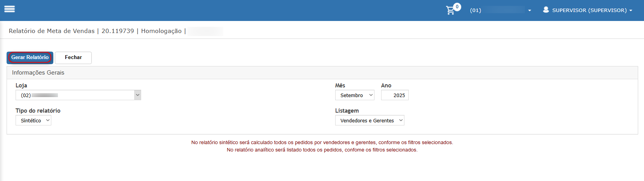Click the Relatório de Meta de Vendas title

(52, 31)
